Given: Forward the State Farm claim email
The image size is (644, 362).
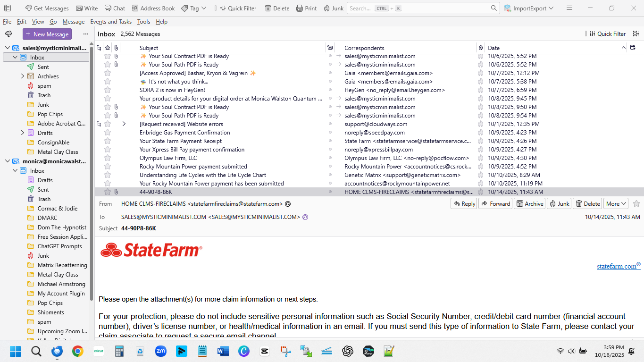Looking at the screenshot, I should (495, 203).
